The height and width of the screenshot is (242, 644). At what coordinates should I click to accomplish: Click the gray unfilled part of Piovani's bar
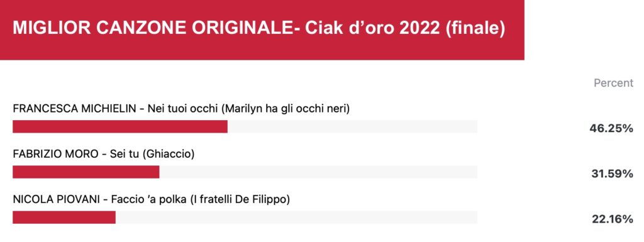coord(296,217)
